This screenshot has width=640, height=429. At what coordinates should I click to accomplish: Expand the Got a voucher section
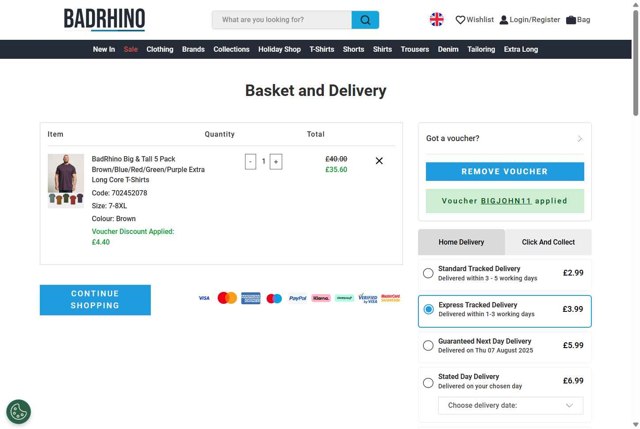(x=504, y=138)
